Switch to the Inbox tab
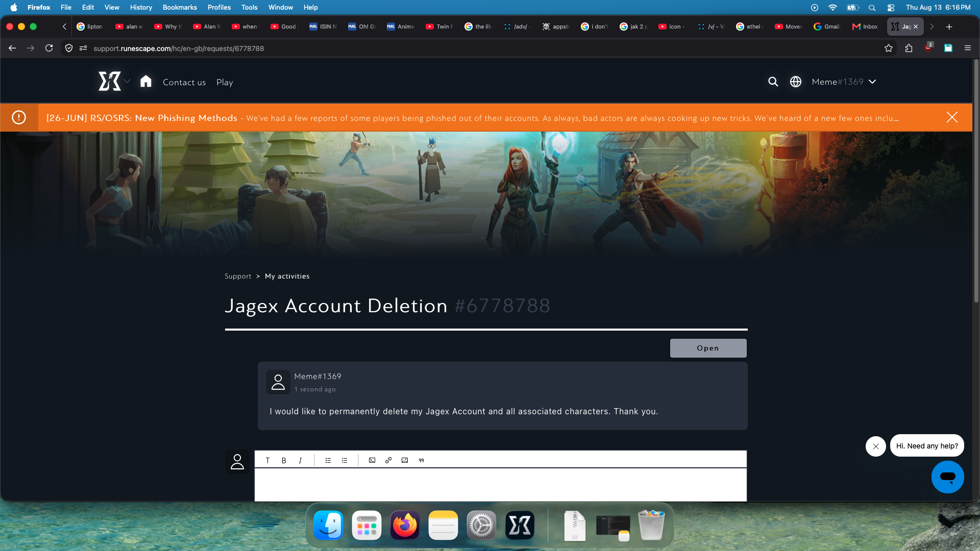The image size is (980, 551). tap(866, 27)
